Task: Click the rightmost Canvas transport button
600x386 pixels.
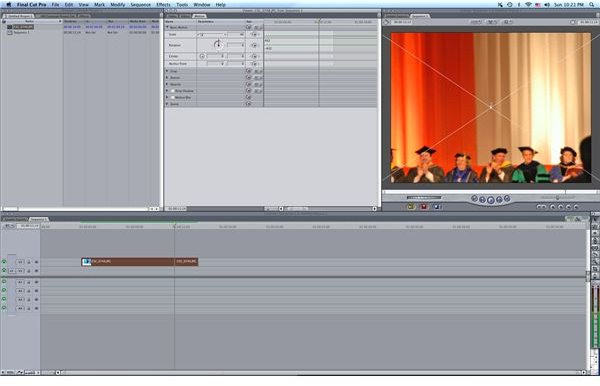Action: (x=507, y=198)
